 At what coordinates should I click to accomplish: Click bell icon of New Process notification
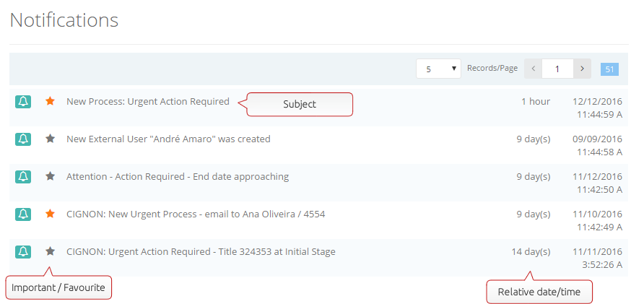23,102
